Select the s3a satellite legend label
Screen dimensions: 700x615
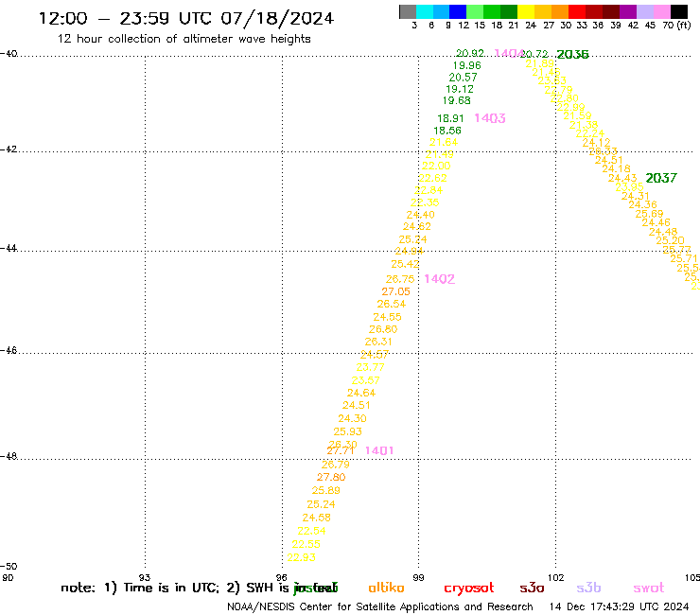(532, 588)
